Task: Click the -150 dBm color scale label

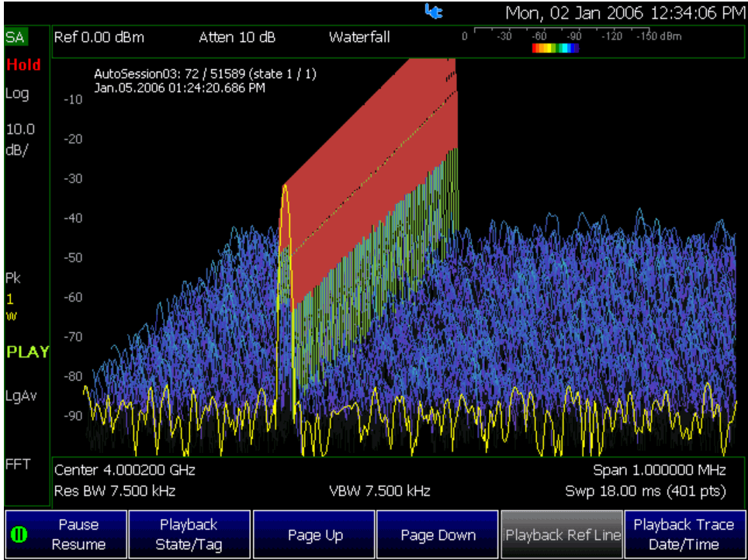Action: tap(659, 36)
